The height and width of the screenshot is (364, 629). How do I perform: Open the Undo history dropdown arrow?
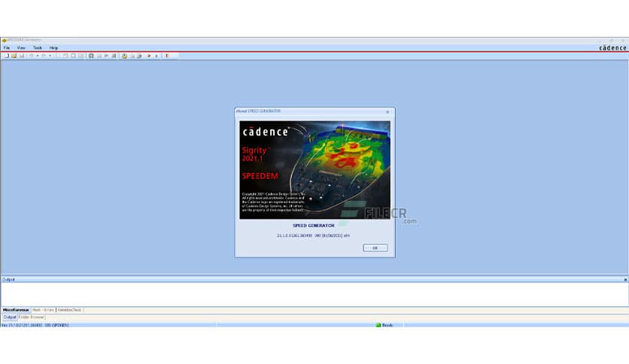38,56
